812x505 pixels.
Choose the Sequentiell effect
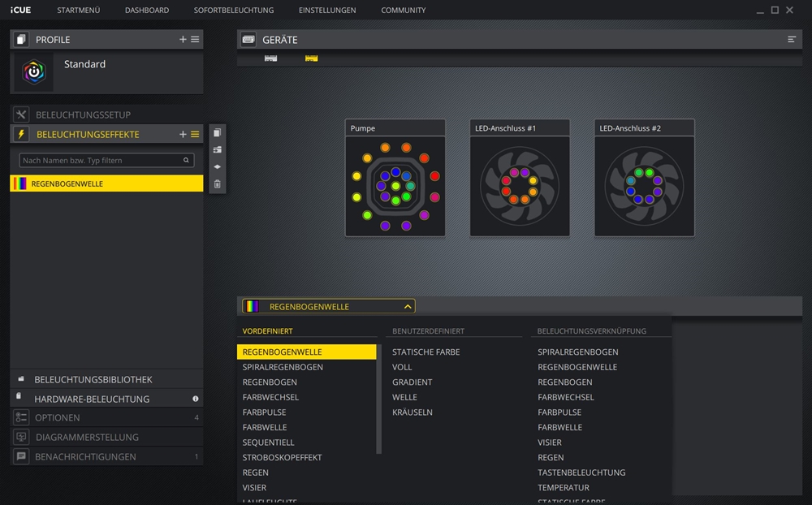coord(268,442)
